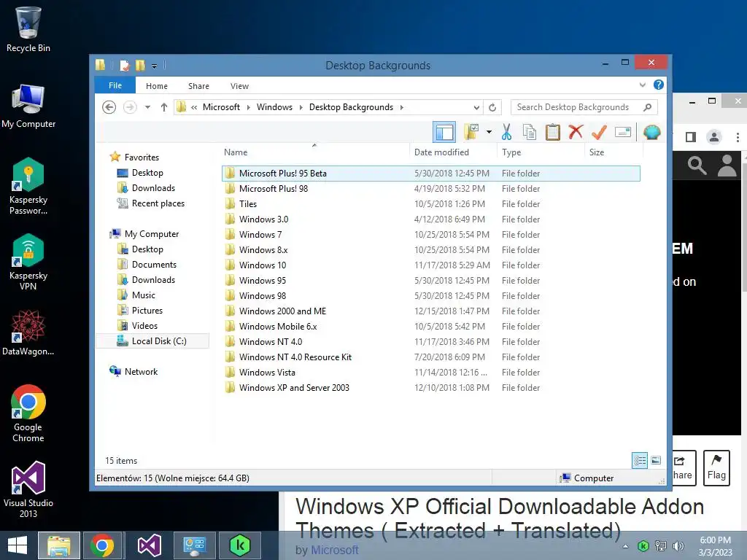Click the volume speaker tray icon
The width and height of the screenshot is (747, 560).
click(x=678, y=545)
